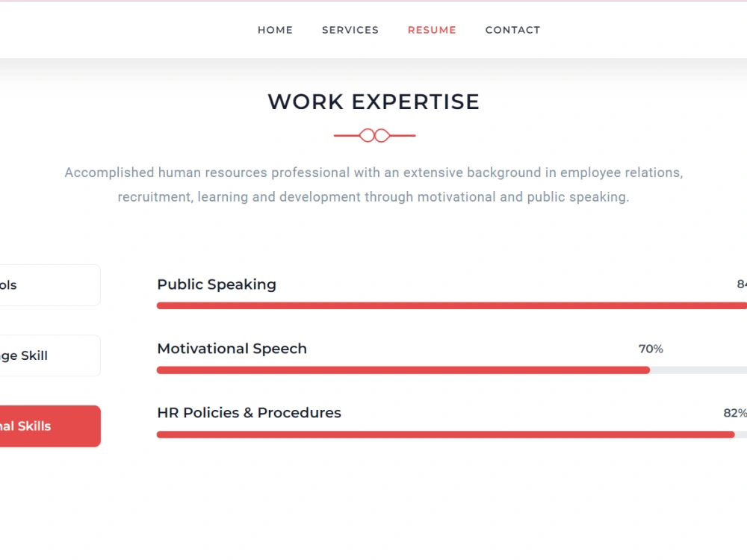Click the Resume navigation link
747x560 pixels.
tap(432, 30)
